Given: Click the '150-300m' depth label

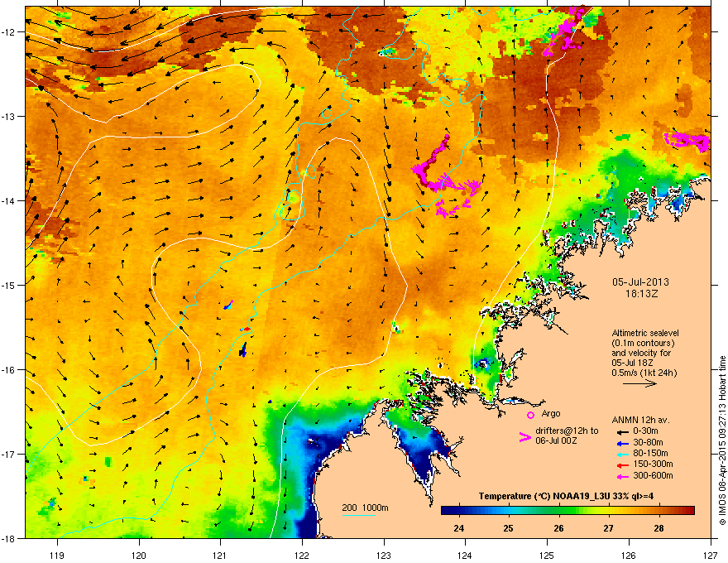Looking at the screenshot, I should 653,464.
